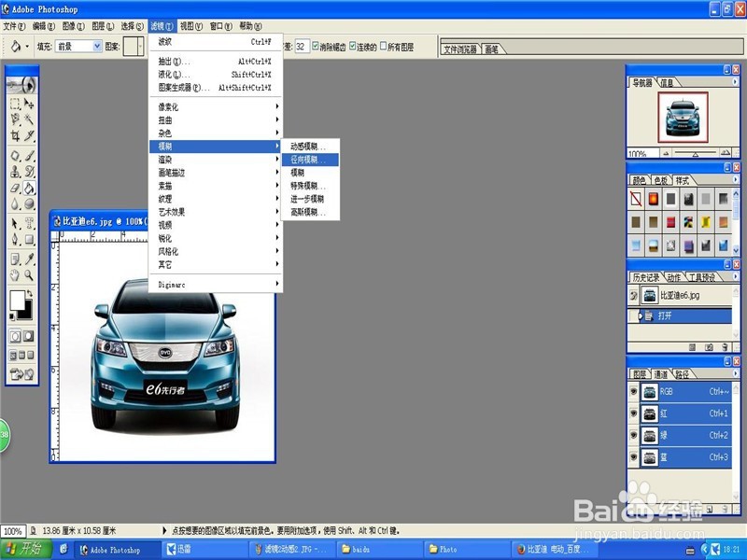Select the Hand tool
The width and height of the screenshot is (747, 560).
15,274
